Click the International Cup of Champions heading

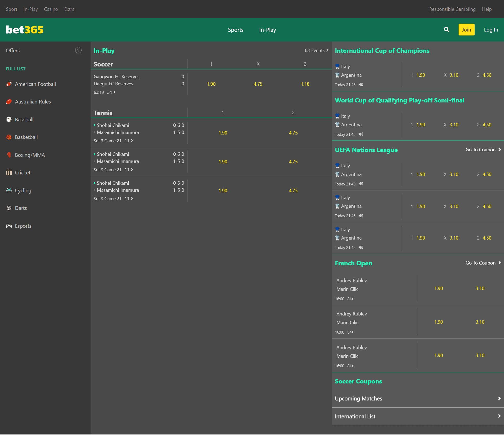pyautogui.click(x=382, y=51)
